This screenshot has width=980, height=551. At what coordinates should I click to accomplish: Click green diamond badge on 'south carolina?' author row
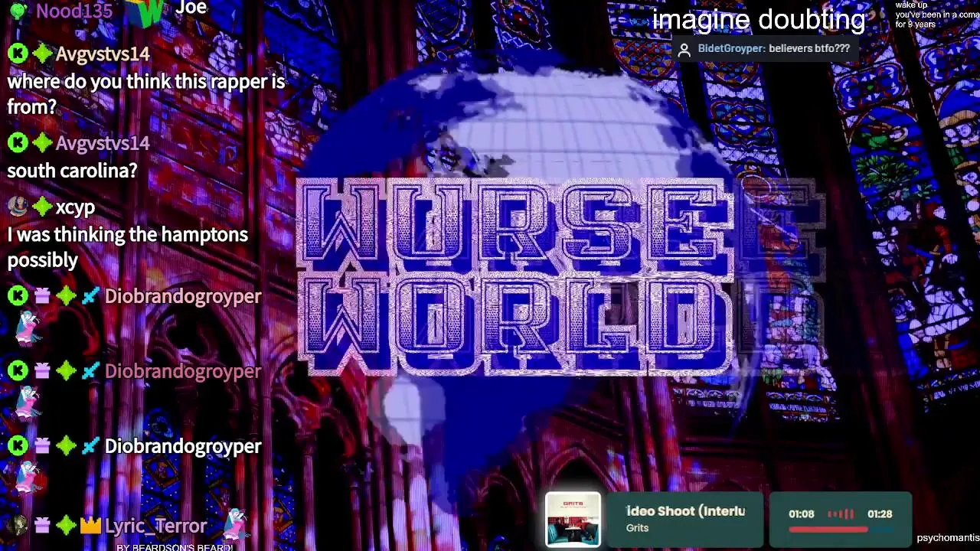42,143
